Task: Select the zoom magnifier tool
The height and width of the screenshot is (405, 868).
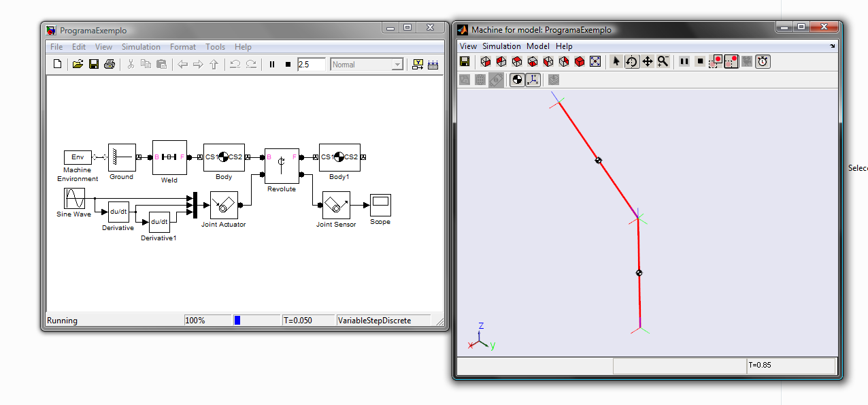Action: (x=663, y=62)
